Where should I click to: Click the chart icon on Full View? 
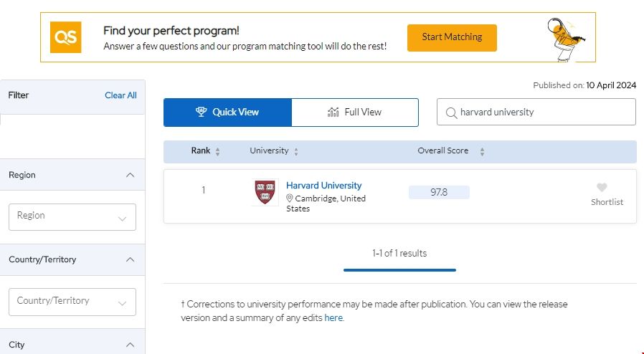(x=333, y=112)
